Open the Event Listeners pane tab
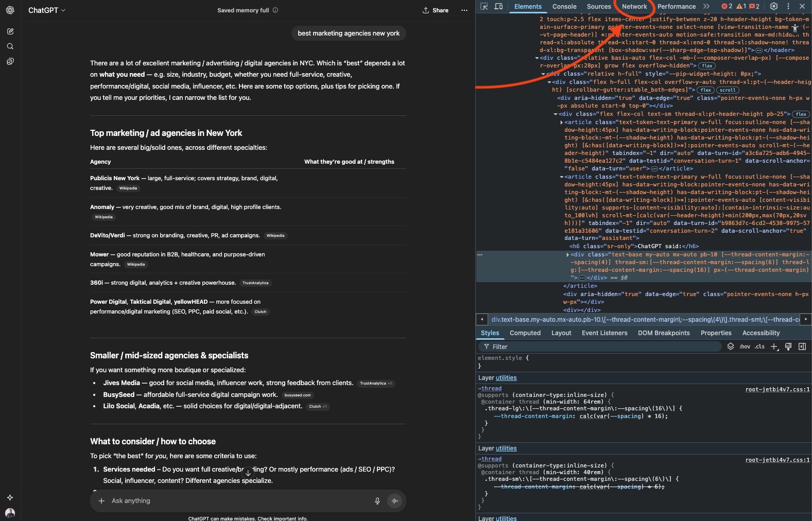This screenshot has height=521, width=812. pyautogui.click(x=604, y=333)
